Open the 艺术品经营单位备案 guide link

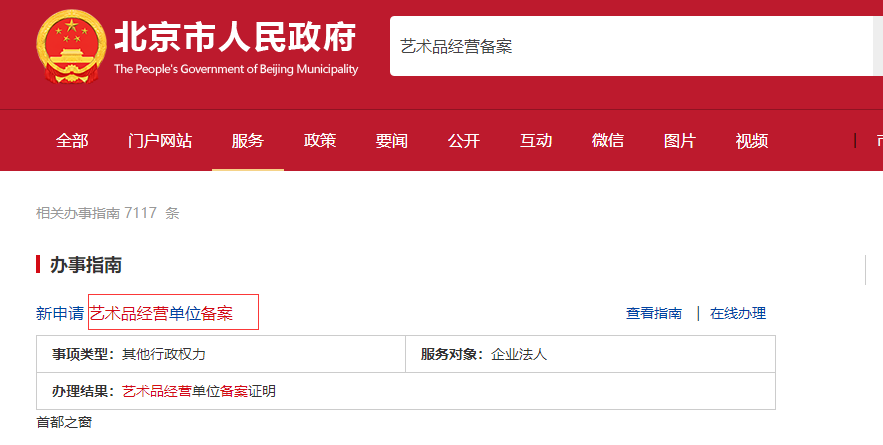161,314
